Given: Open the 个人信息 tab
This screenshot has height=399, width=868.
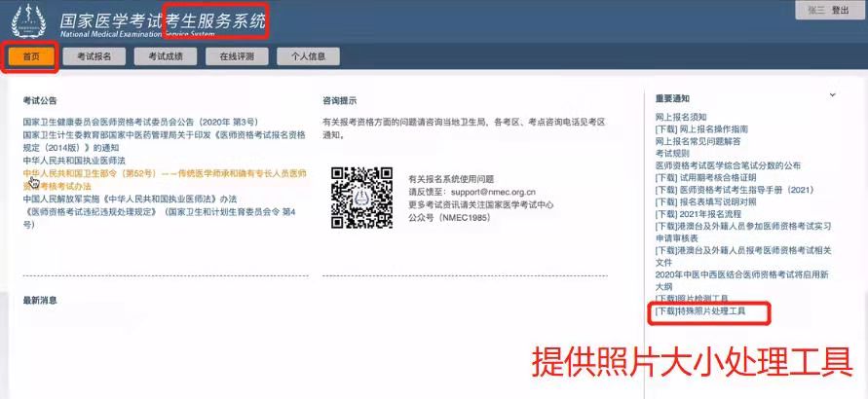Looking at the screenshot, I should pos(308,56).
